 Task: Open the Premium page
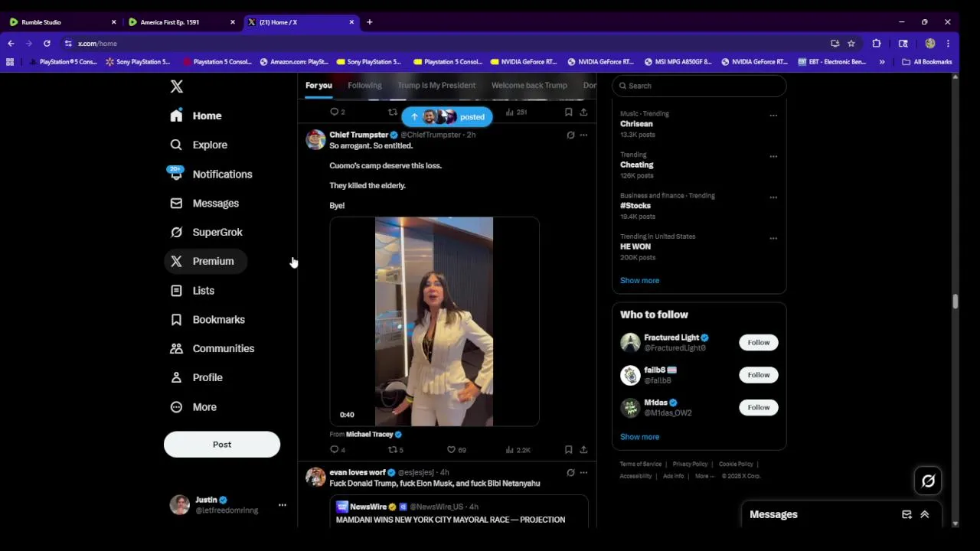pos(205,261)
